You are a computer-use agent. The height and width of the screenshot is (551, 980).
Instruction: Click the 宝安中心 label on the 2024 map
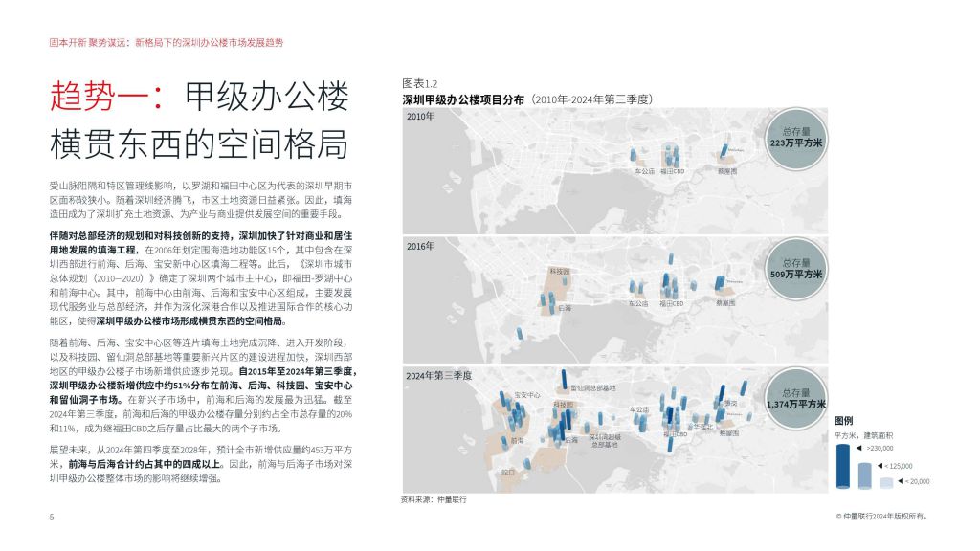(527, 394)
